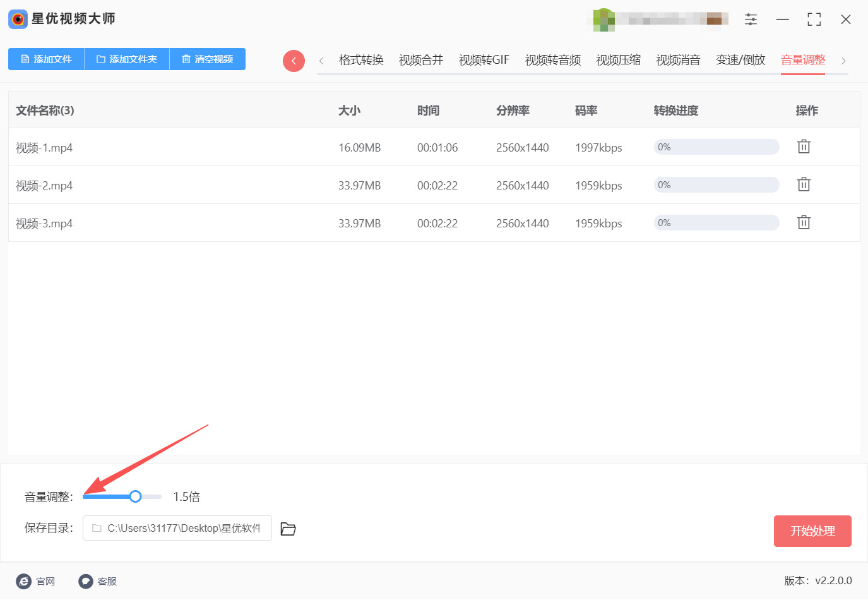Delete 视频-3.mp4 with its trash icon
The height and width of the screenshot is (600, 868).
(804, 222)
